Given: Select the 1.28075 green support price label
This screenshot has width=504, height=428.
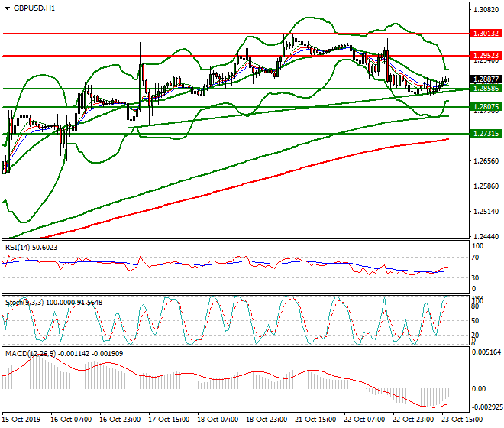Looking at the screenshot, I should 486,107.
